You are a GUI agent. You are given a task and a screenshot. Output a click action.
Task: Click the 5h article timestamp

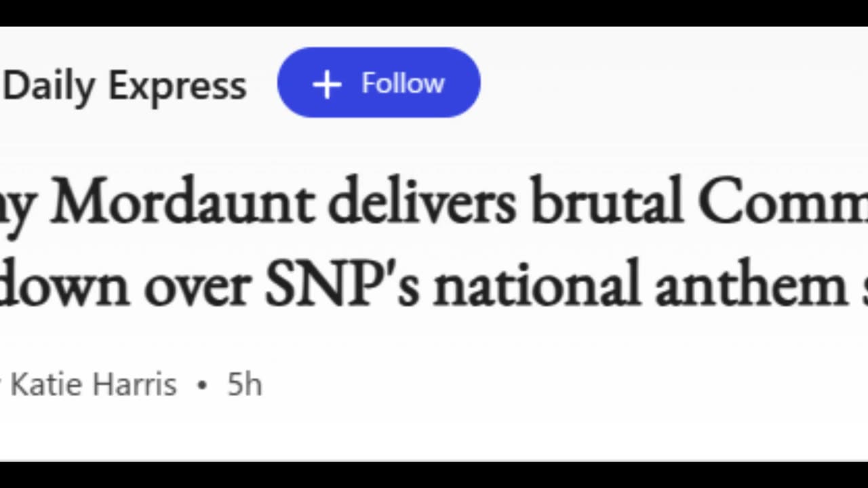pos(244,385)
